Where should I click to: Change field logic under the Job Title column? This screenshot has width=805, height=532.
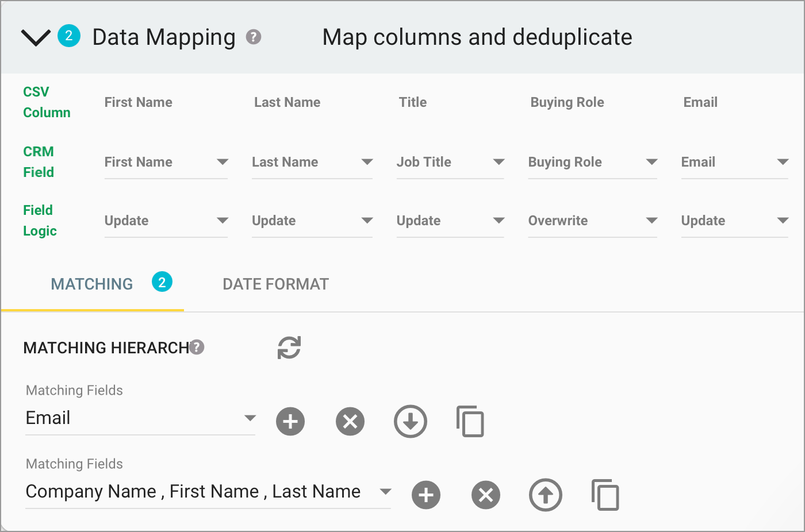click(x=450, y=221)
